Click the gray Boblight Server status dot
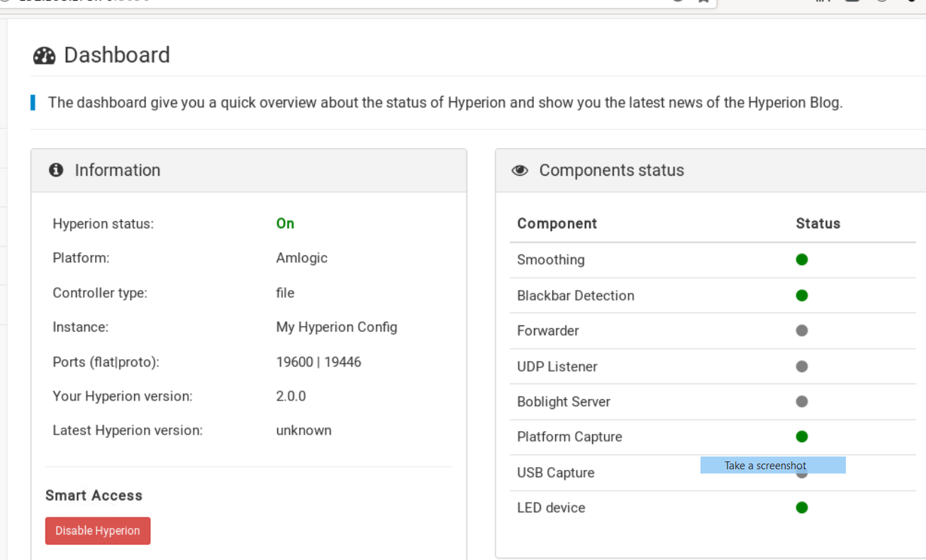Image resolution: width=926 pixels, height=560 pixels. click(x=802, y=401)
